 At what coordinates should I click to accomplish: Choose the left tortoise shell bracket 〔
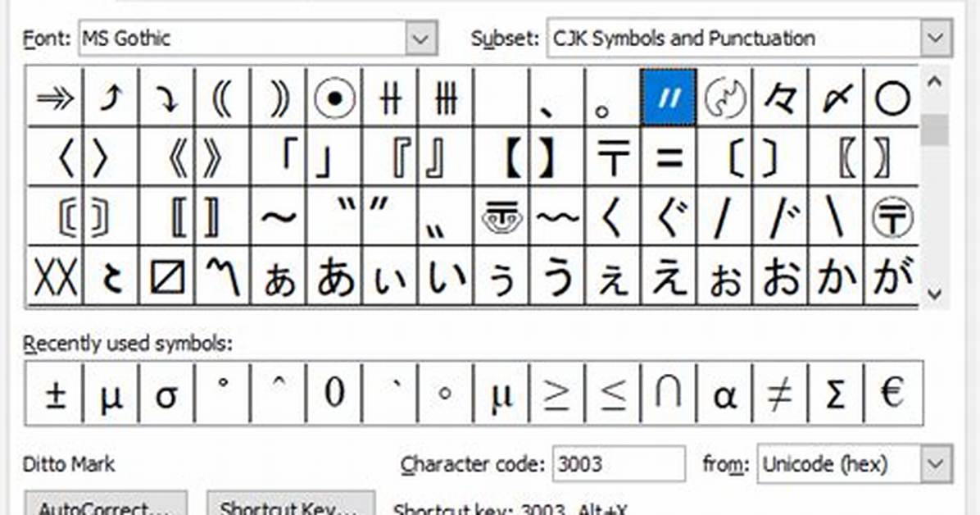click(x=724, y=157)
